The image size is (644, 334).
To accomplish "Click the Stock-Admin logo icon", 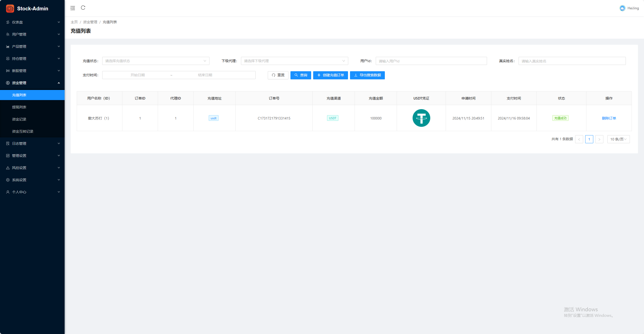I will click(x=10, y=8).
